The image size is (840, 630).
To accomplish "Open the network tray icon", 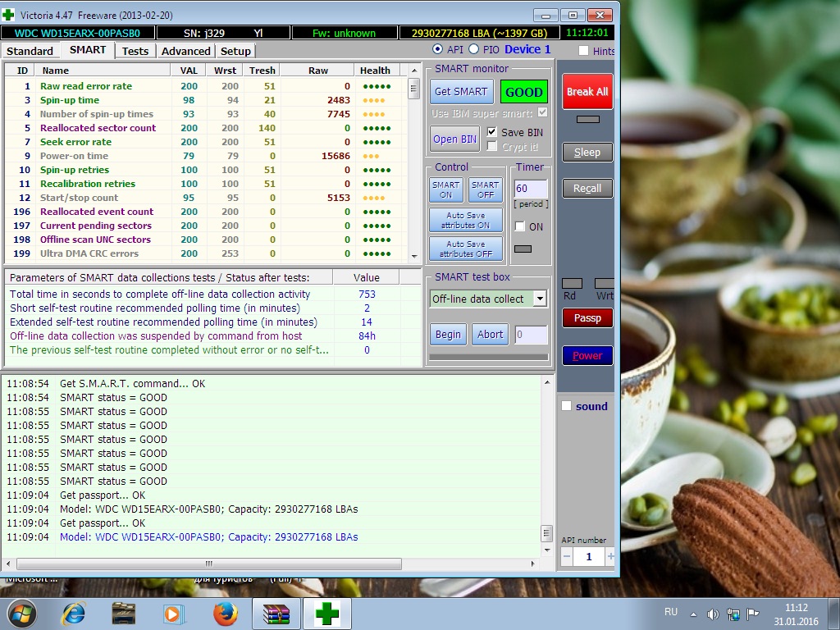I will 733,614.
